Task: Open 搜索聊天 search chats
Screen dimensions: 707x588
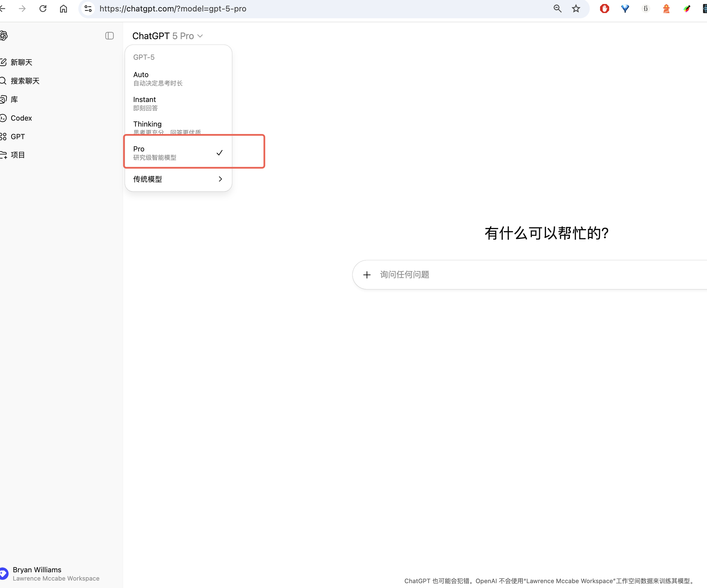Action: (x=25, y=81)
